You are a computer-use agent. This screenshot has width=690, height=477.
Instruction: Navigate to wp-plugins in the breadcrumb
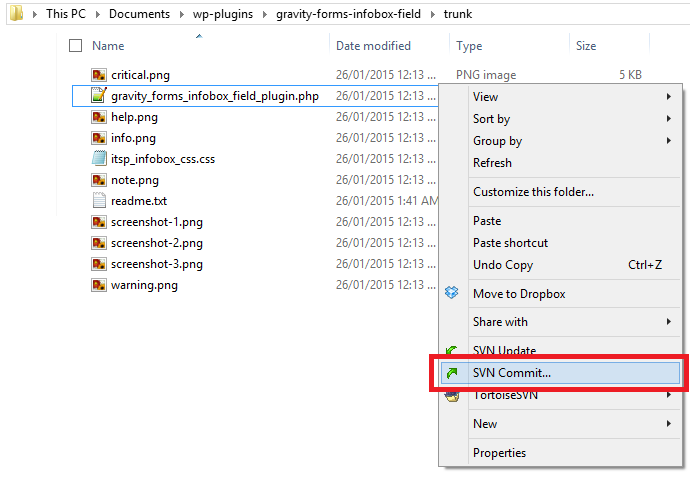(x=228, y=15)
